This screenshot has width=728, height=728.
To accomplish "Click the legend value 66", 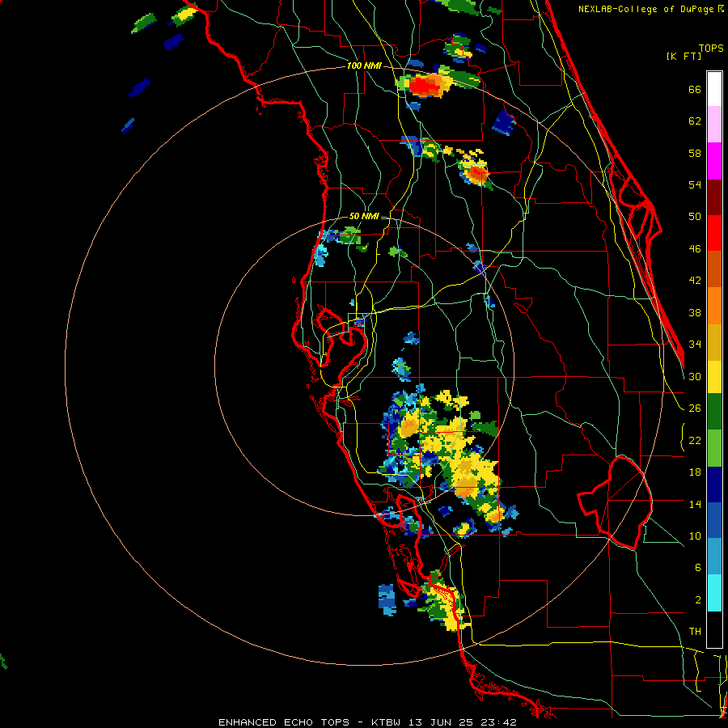I will 695,89.
